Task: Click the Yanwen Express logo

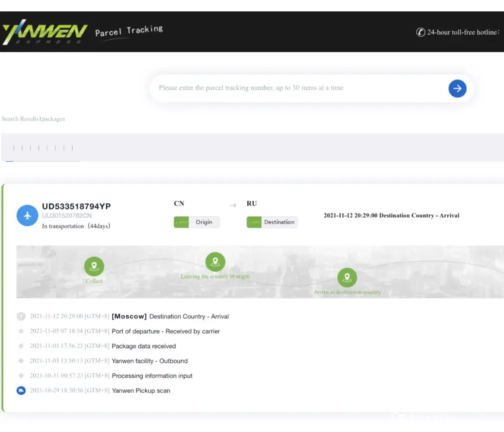Action: click(x=45, y=32)
